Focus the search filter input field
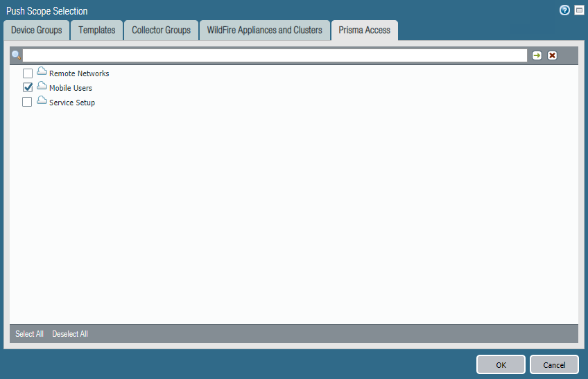The width and height of the screenshot is (588, 379). click(275, 55)
